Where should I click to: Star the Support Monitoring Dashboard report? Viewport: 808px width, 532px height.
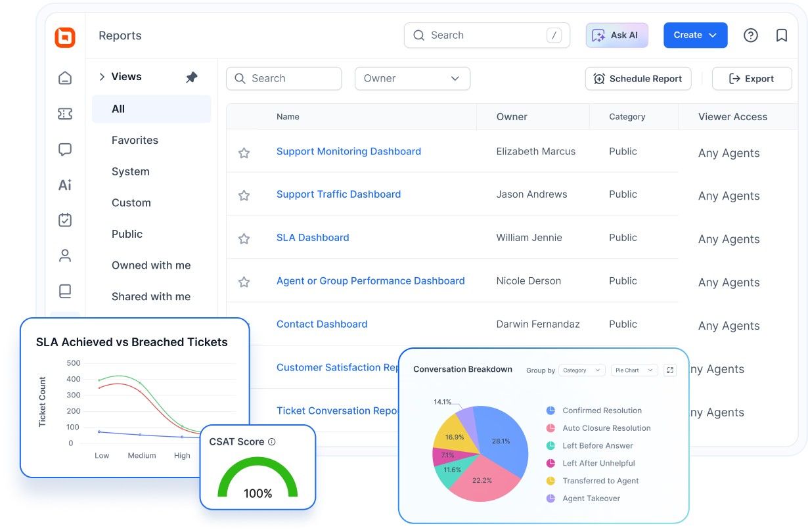pyautogui.click(x=244, y=153)
